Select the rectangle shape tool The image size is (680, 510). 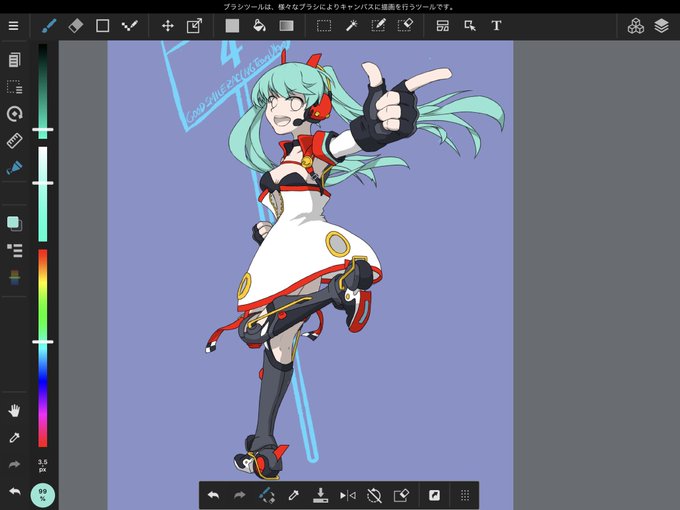(x=102, y=26)
